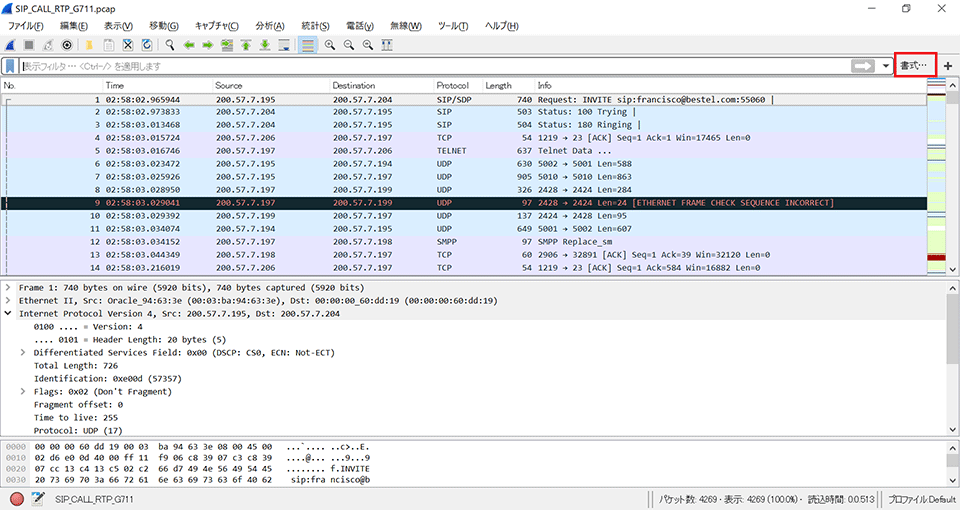This screenshot has height=510, width=960.
Task: Expand the Frame 1 tree row
Action: click(x=8, y=288)
